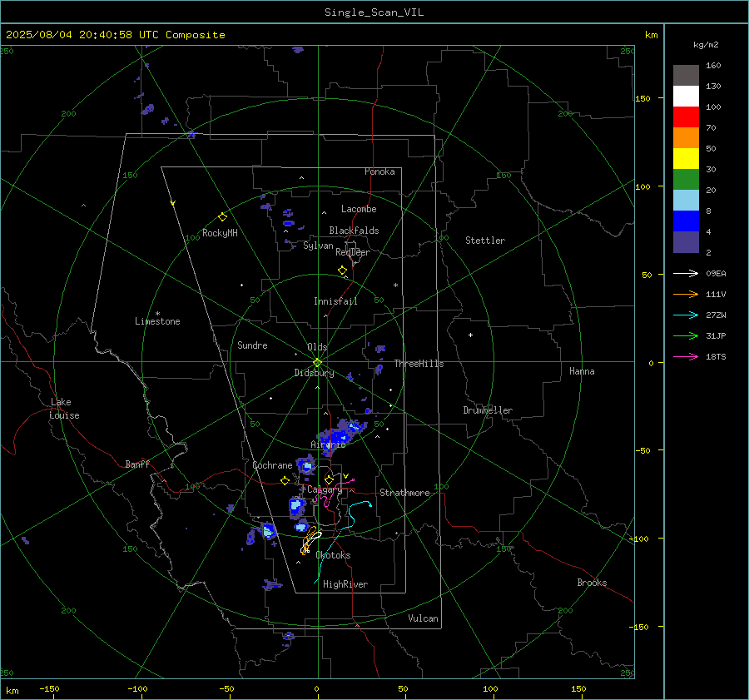749x700 pixels.
Task: Click the Cochrane town label
Action: (x=272, y=465)
